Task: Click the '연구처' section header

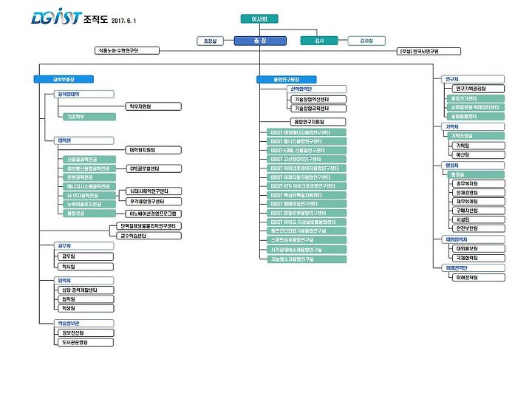Action: pyautogui.click(x=474, y=79)
